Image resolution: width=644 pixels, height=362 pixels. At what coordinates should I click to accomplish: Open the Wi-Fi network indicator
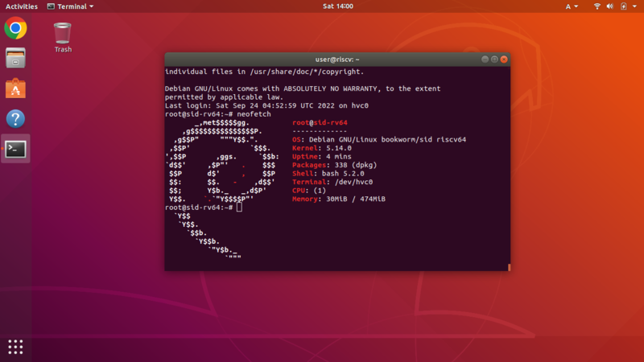597,6
